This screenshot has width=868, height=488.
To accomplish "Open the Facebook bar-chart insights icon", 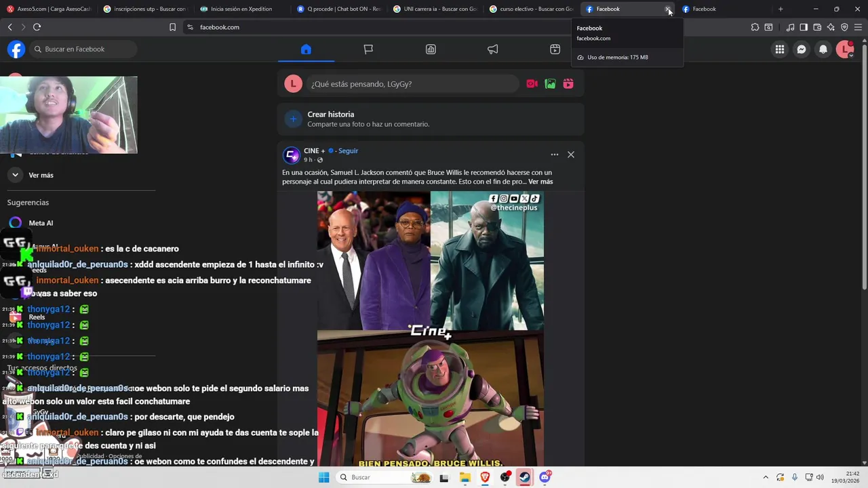I will pyautogui.click(x=431, y=49).
